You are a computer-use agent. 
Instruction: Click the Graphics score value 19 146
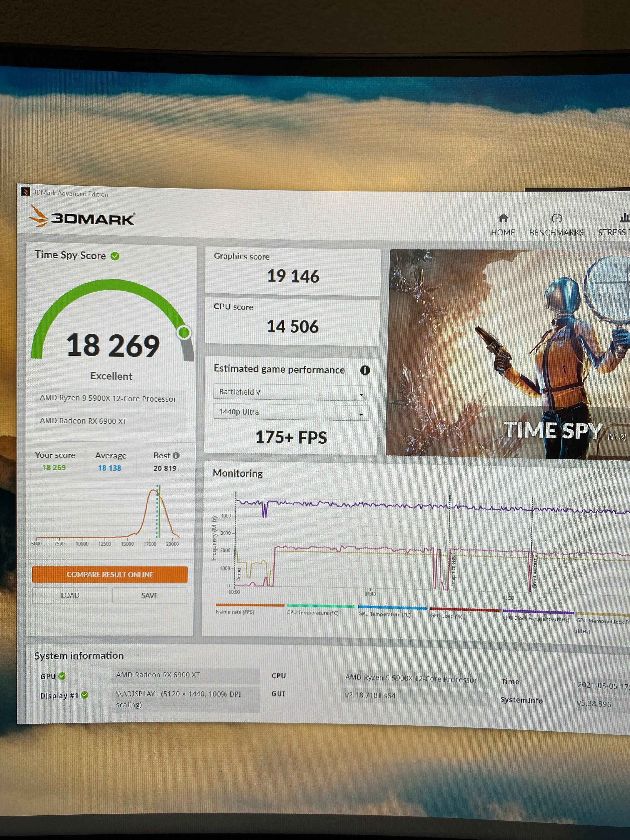click(293, 276)
